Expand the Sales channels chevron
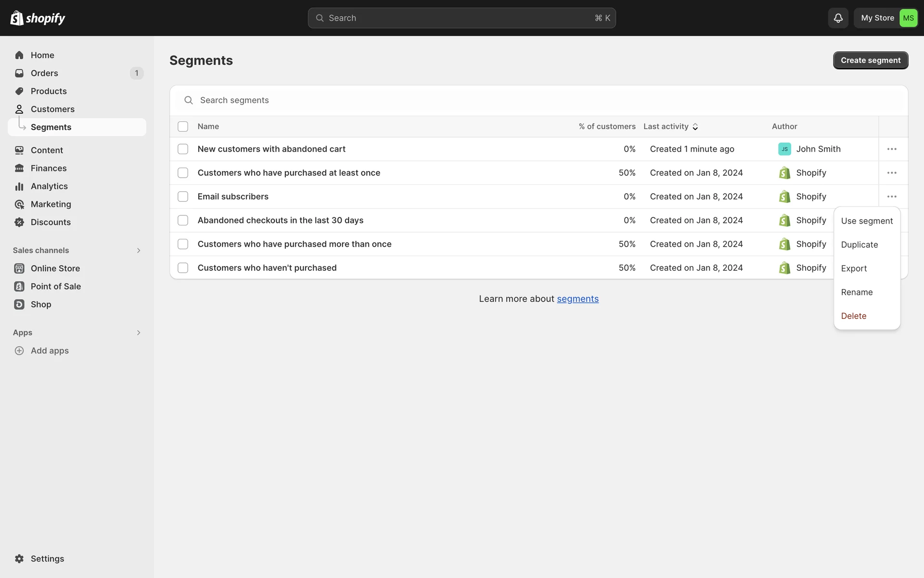 [x=139, y=250]
